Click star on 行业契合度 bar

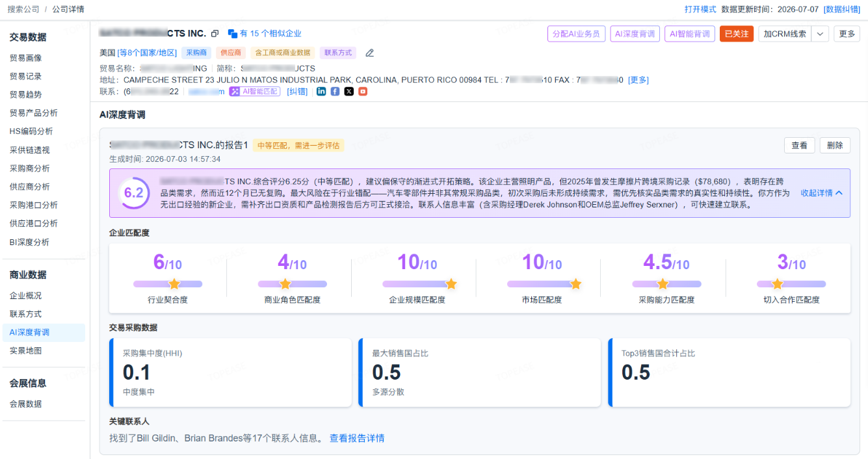(x=174, y=284)
